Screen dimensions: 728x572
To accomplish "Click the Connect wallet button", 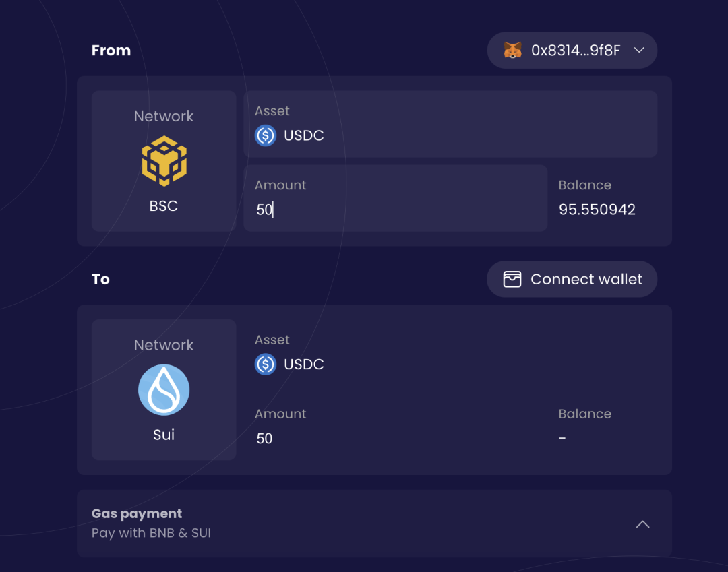I will [x=572, y=279].
